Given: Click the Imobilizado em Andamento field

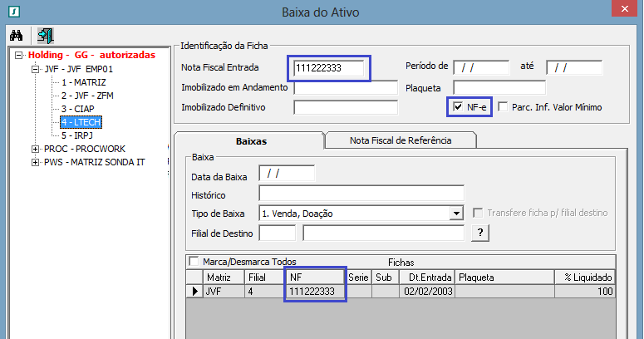Looking at the screenshot, I should tap(346, 87).
